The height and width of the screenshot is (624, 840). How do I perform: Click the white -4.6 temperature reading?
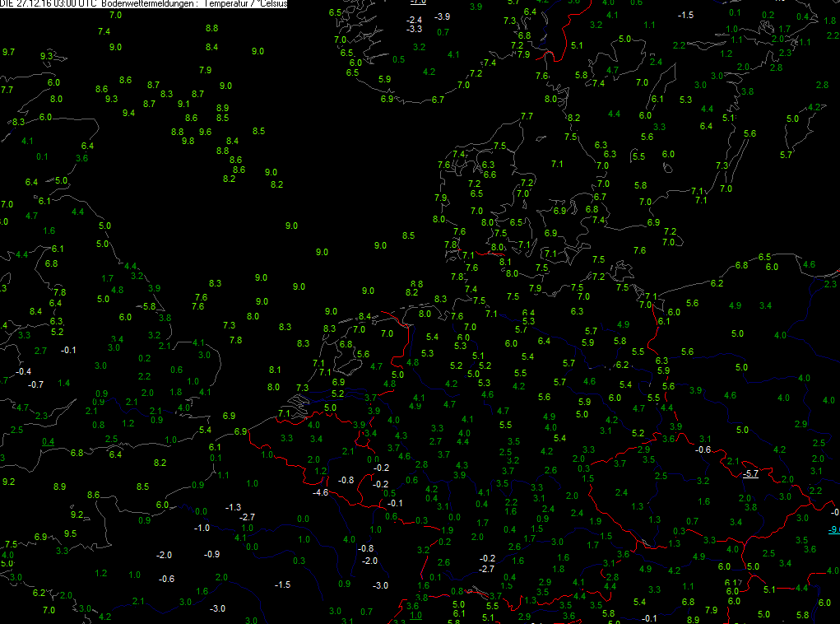click(x=320, y=492)
